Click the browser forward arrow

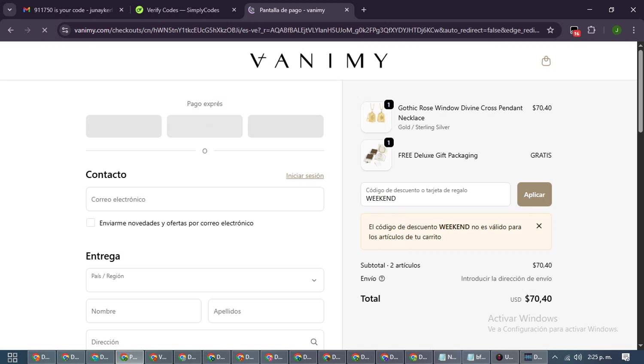(x=27, y=30)
